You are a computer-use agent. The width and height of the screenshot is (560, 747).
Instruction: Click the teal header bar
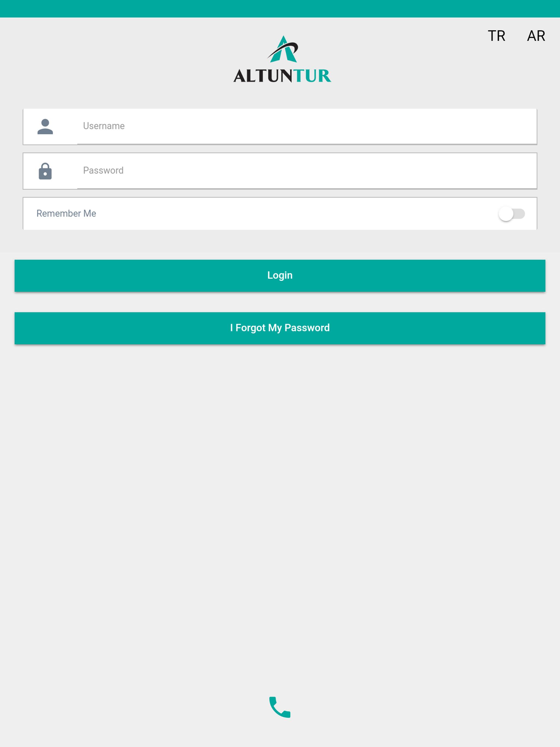[x=280, y=9]
